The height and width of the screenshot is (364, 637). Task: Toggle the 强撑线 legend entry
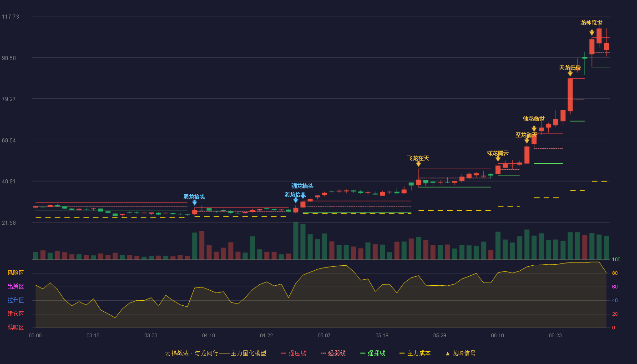click(373, 353)
